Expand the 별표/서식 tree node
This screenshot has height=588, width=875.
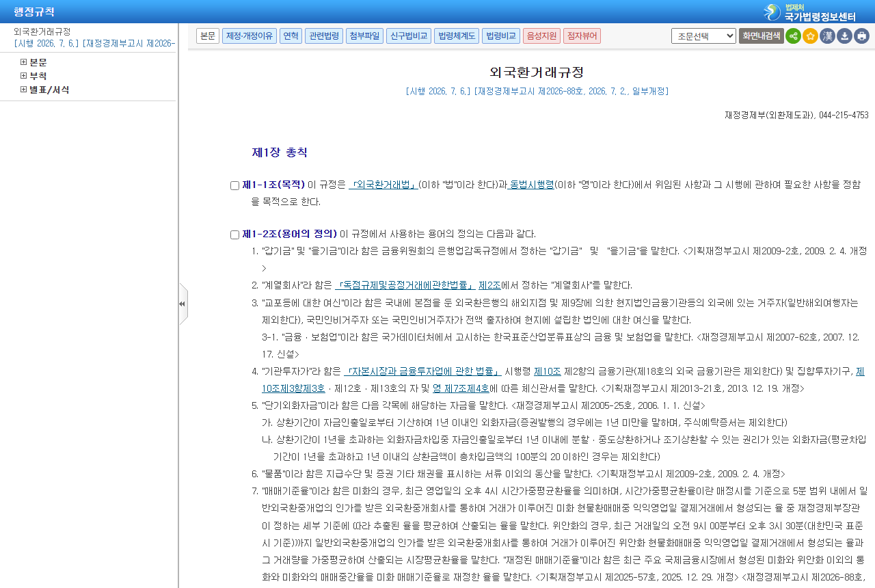pyautogui.click(x=23, y=90)
